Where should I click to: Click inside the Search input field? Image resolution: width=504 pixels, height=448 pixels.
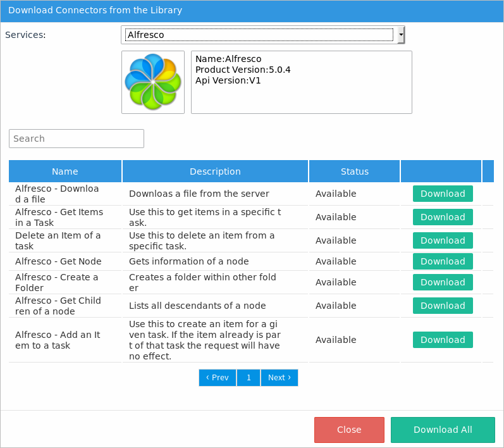[77, 139]
